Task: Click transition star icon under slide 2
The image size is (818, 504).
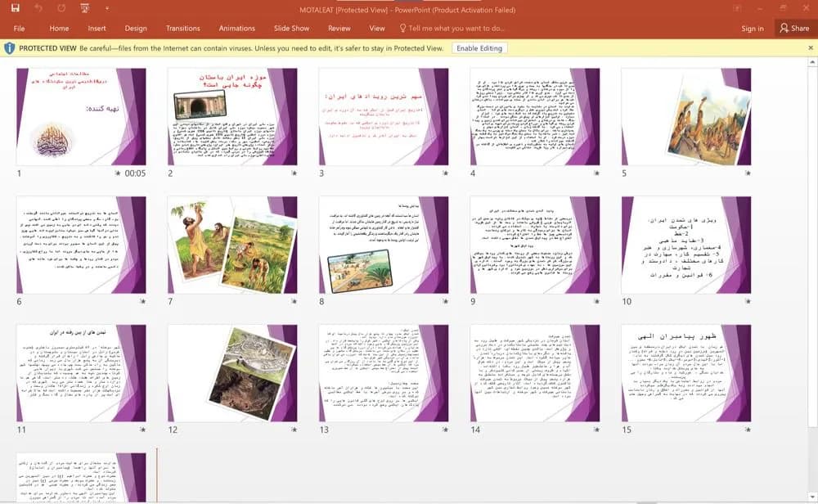Action: coord(294,173)
